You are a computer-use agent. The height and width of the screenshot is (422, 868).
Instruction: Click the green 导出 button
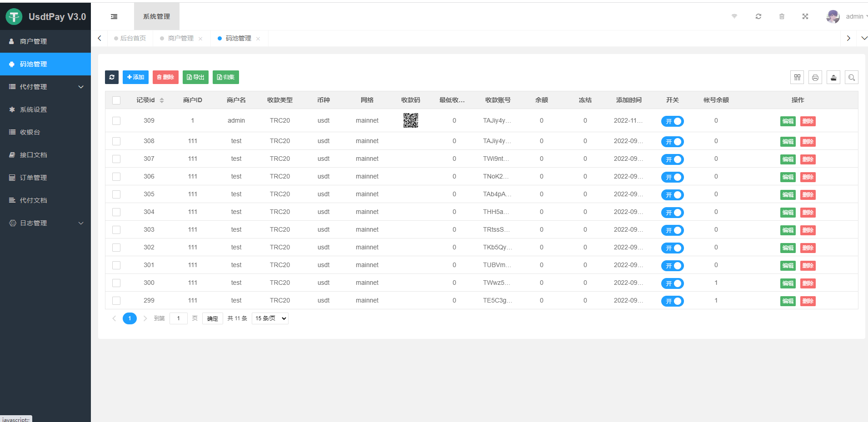195,77
